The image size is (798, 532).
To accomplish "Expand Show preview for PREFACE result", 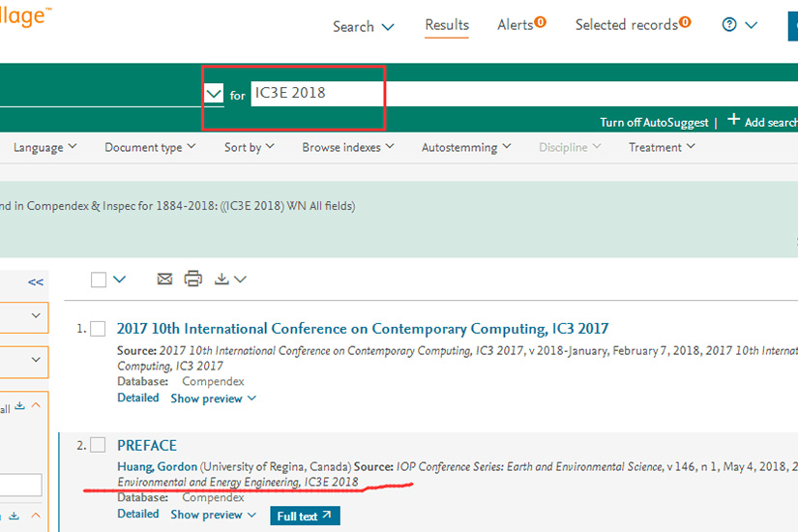I will (x=214, y=515).
